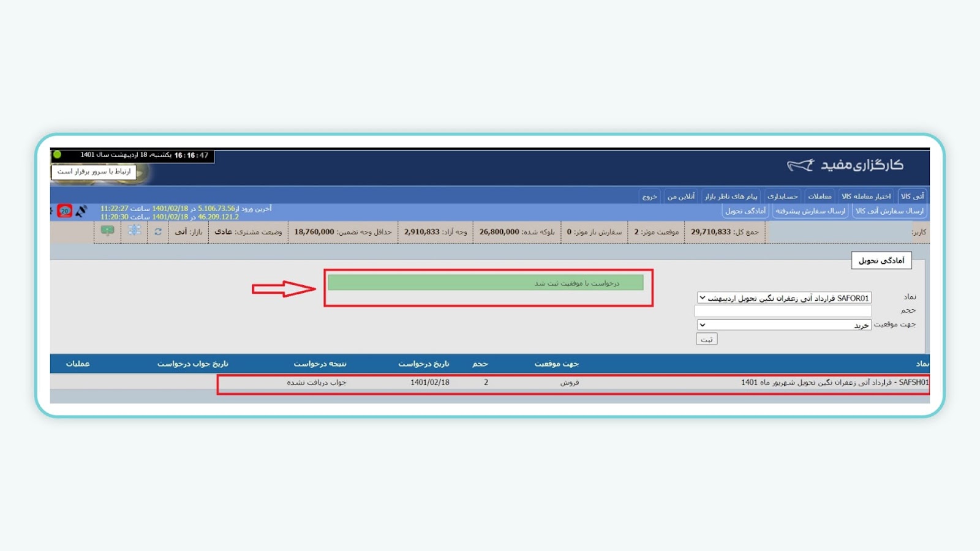Click the تاریخ درخواست column header
This screenshot has width=980, height=551.
(424, 364)
